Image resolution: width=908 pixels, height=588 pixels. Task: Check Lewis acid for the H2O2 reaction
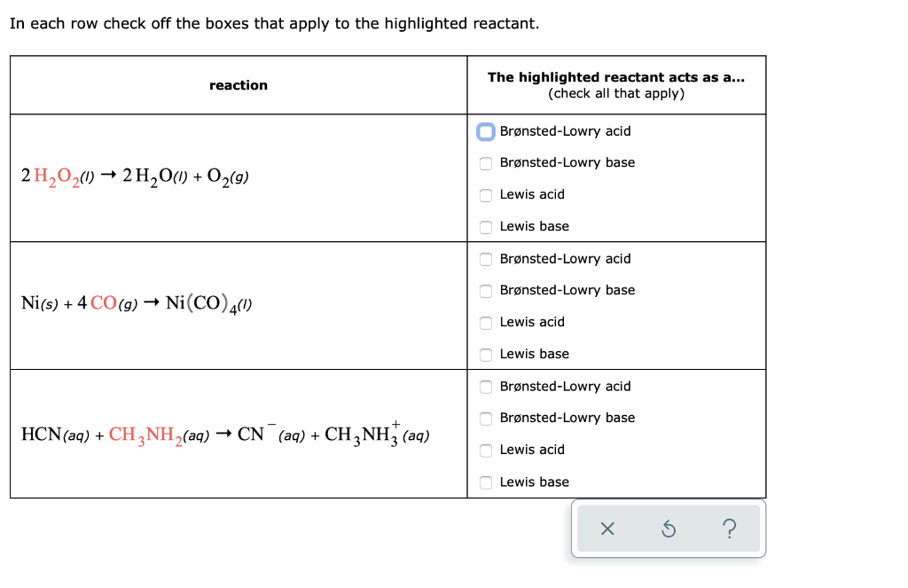coord(486,195)
